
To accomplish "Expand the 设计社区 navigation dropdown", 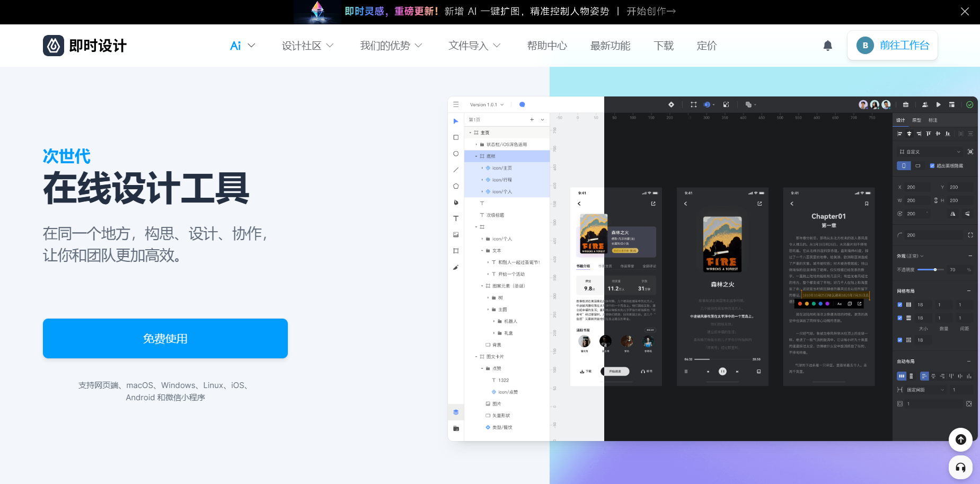I will point(307,46).
